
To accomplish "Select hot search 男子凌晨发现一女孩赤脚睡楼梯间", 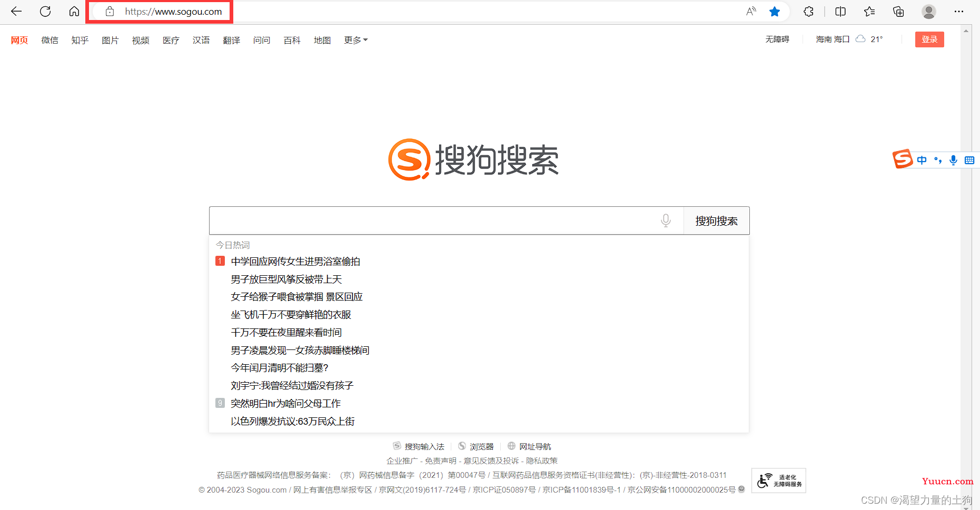I will 300,351.
